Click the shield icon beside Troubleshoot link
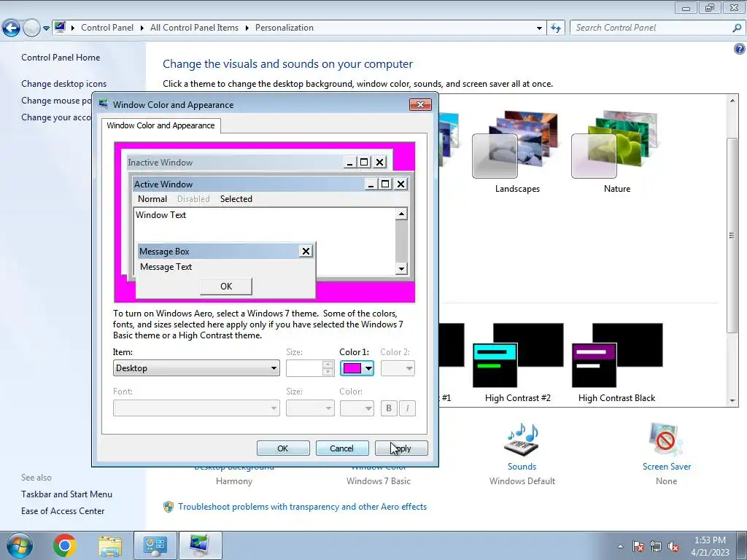Viewport: 747px width, 560px height. pyautogui.click(x=169, y=507)
